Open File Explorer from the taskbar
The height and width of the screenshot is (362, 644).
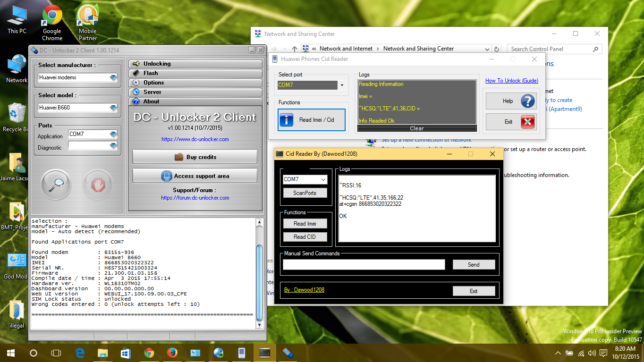pos(102,353)
